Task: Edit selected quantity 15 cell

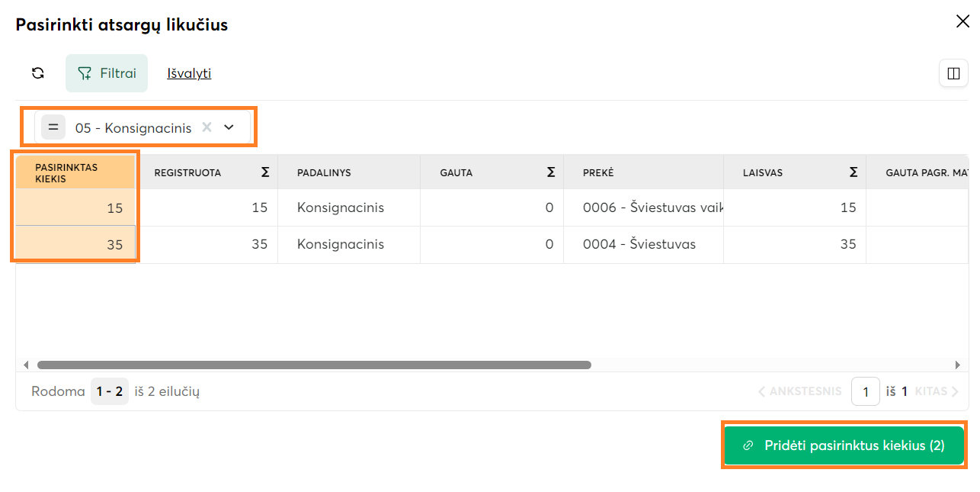Action: coord(75,207)
